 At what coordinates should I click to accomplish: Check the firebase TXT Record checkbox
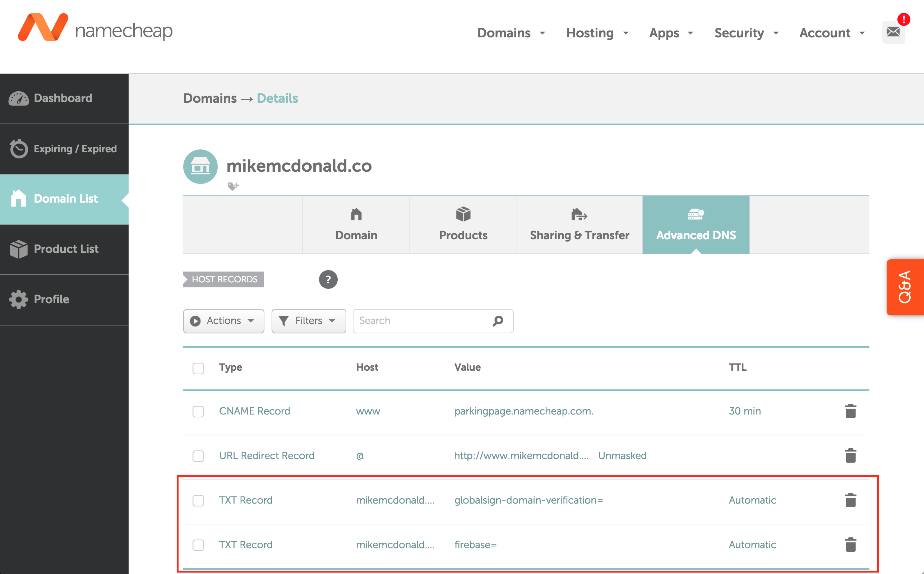click(198, 545)
